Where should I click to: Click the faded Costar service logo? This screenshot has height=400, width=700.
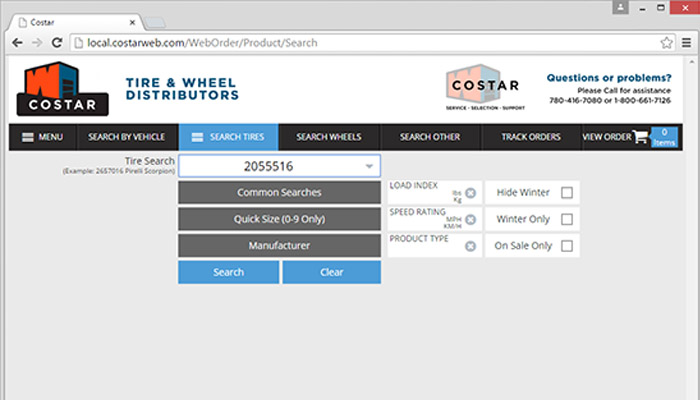[x=485, y=87]
